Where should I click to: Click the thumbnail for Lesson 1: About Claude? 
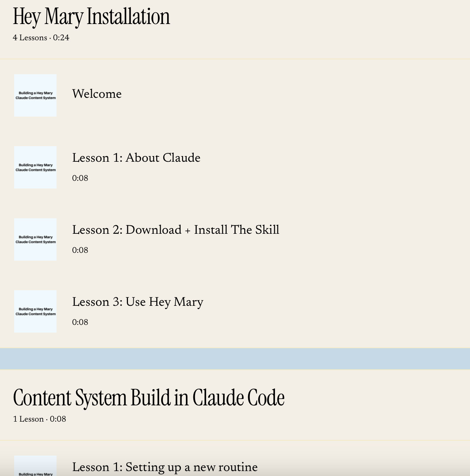[x=35, y=167]
